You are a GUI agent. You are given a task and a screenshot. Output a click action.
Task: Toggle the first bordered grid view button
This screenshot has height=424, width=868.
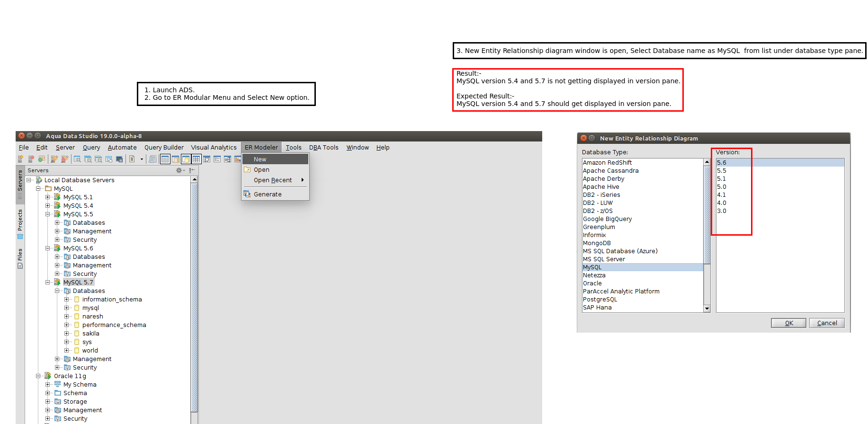click(x=165, y=159)
